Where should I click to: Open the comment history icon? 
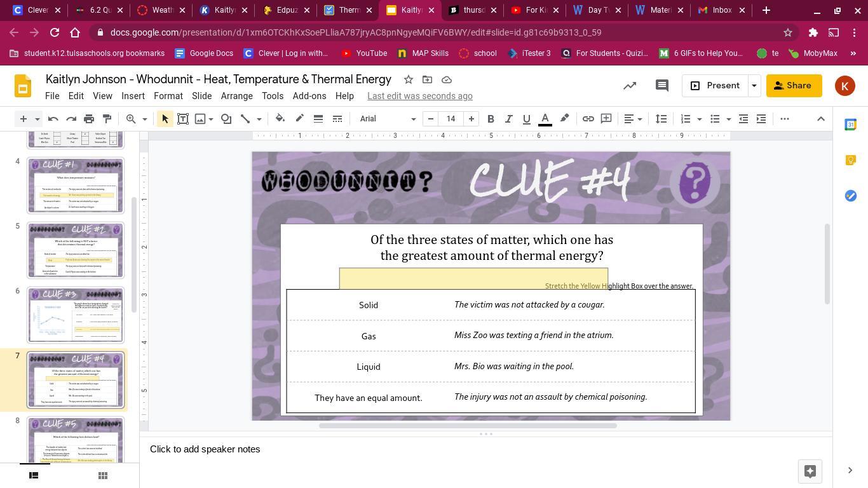point(661,86)
